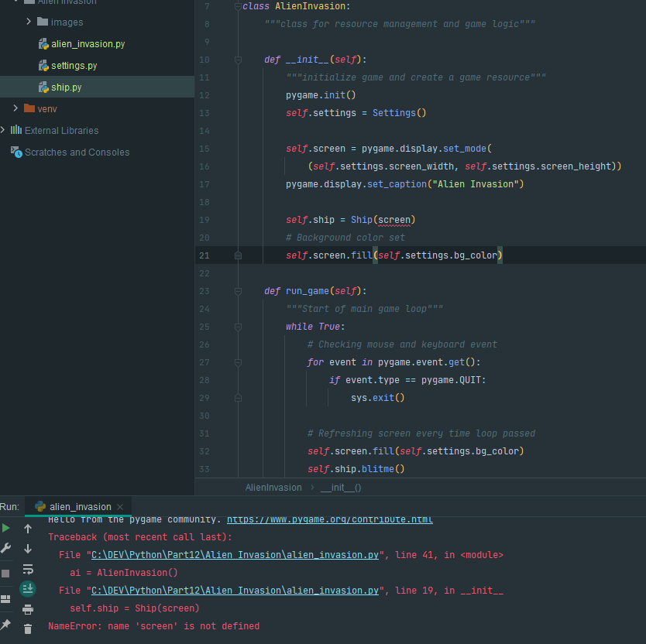Open the AlienInvasion breadcrumb
The height and width of the screenshot is (644, 646).
tap(273, 488)
